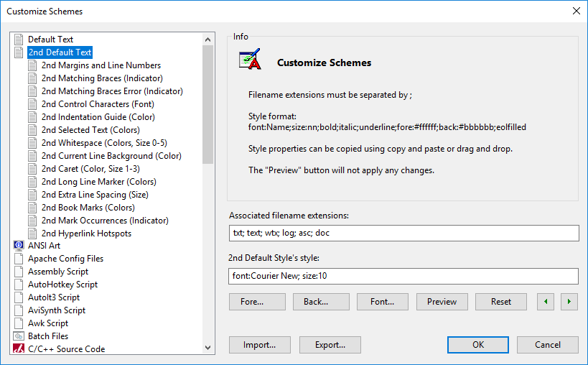The image size is (588, 365).
Task: Click the associated filename extensions field
Action: [x=404, y=233]
